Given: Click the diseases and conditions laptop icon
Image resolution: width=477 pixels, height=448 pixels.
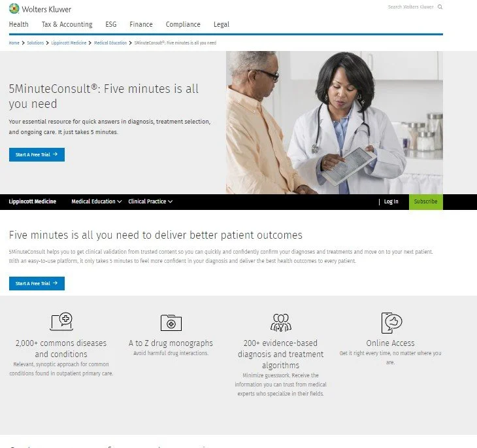Looking at the screenshot, I should 61,321.
